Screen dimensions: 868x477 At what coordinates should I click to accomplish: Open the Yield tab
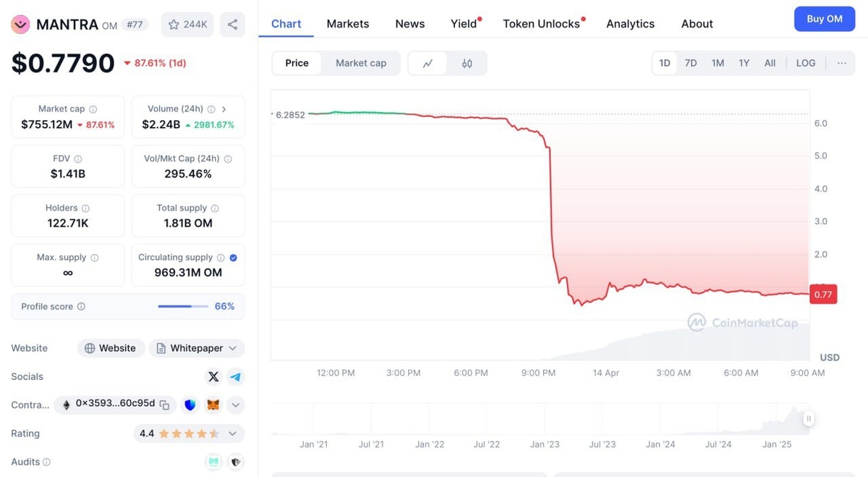click(x=464, y=24)
